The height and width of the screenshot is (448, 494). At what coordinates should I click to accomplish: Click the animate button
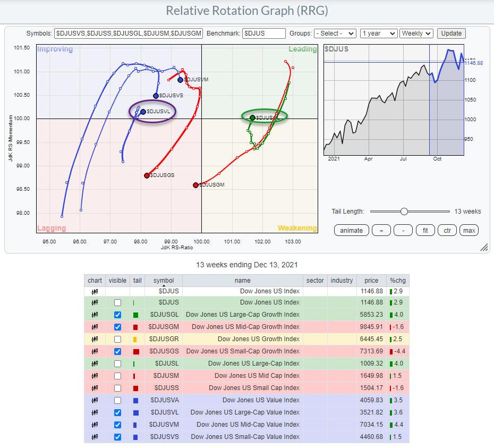click(x=351, y=230)
